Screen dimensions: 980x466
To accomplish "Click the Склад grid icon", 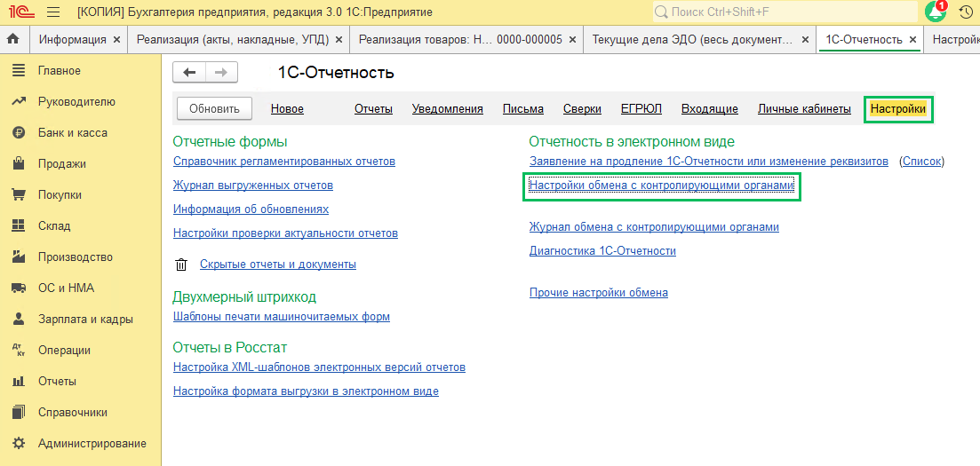I will click(x=19, y=225).
